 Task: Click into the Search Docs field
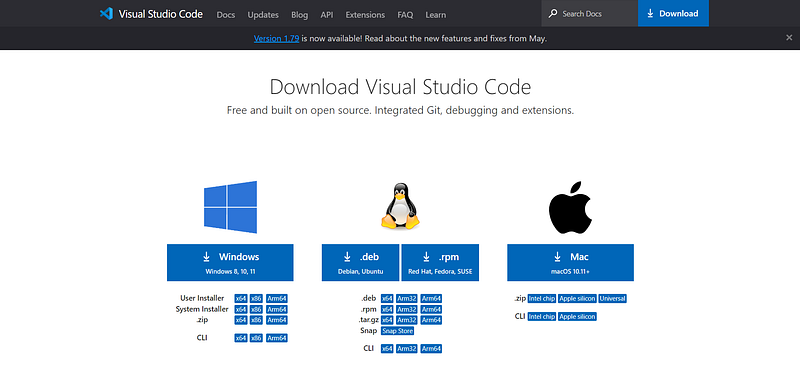[589, 13]
